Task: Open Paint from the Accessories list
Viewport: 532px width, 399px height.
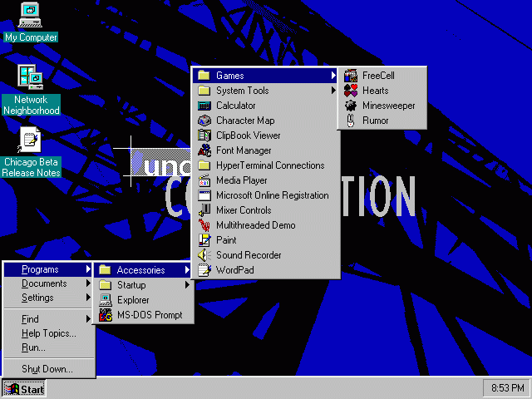Action: coord(266,240)
